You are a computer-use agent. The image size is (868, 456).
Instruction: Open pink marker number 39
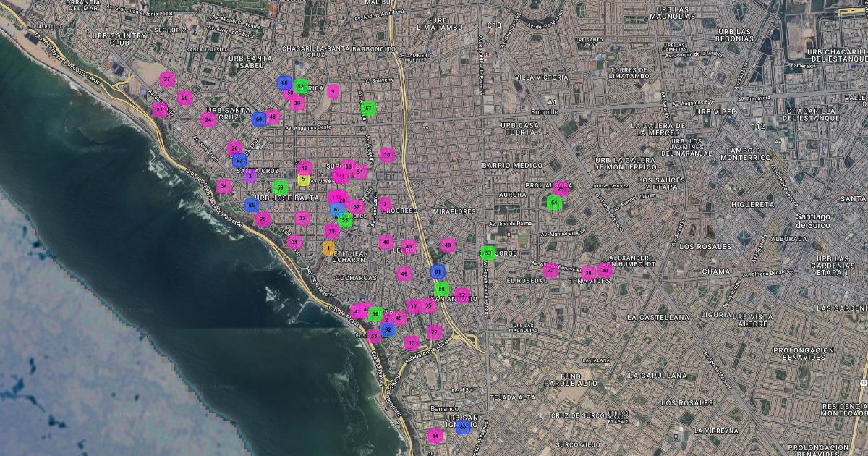point(297,104)
